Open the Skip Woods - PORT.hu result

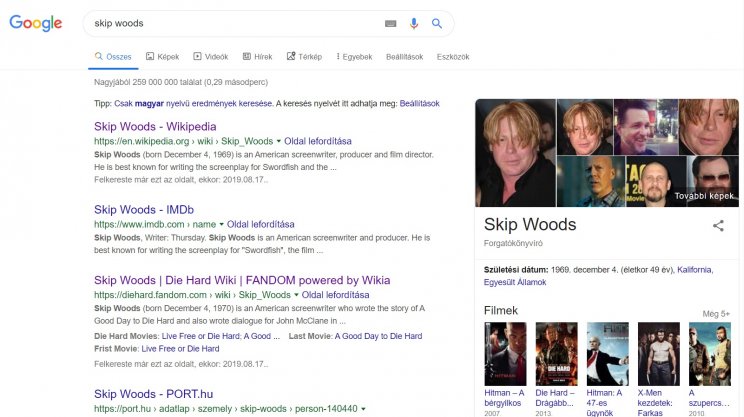pyautogui.click(x=153, y=394)
